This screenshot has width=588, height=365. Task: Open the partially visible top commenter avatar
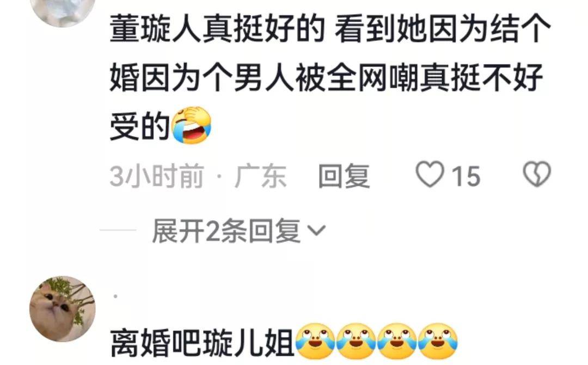[62, 12]
